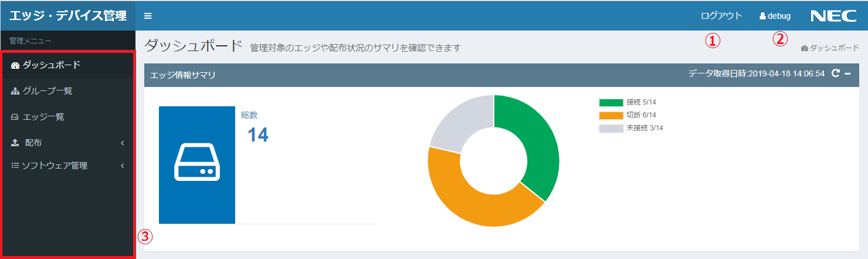
Task: Click the drive icon next to エッジ一覧
Action: 15,117
